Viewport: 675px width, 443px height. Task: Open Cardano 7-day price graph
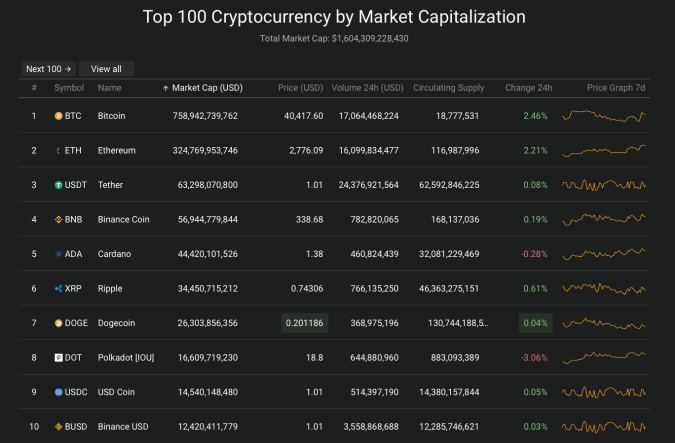[604, 254]
